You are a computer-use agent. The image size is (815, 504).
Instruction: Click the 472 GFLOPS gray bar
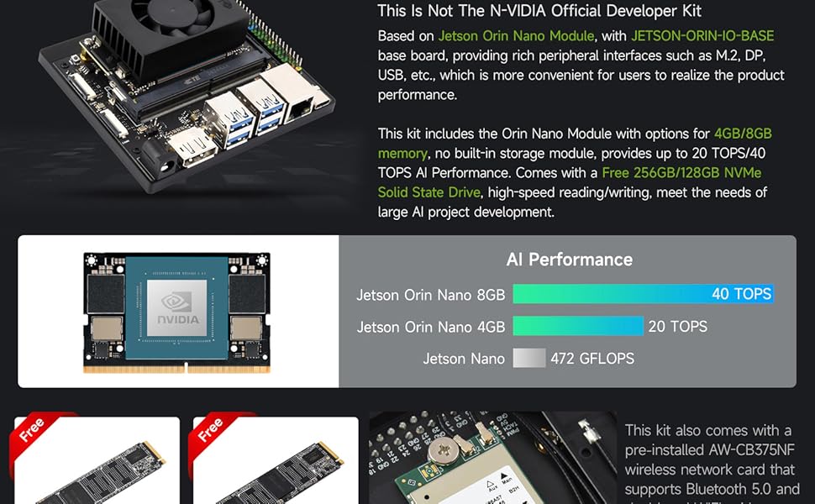(529, 359)
